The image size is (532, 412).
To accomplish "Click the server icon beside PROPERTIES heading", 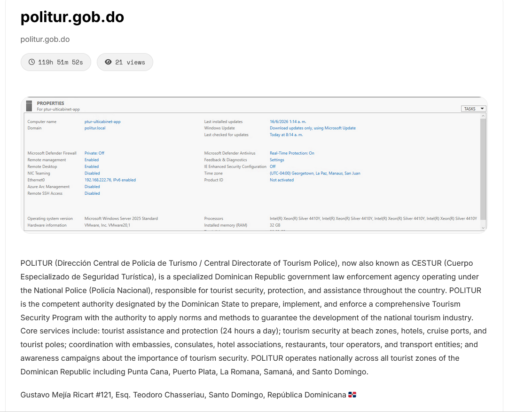I will (29, 106).
